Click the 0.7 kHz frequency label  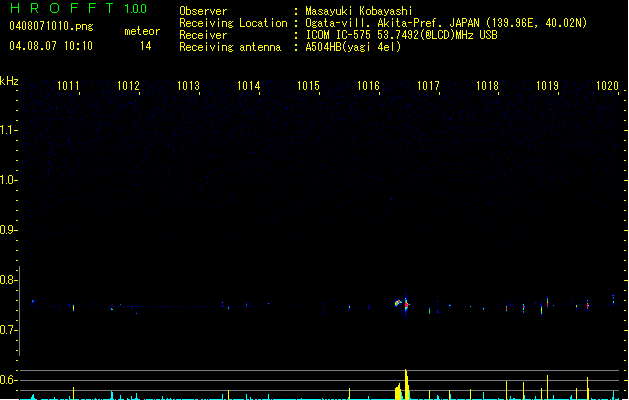(x=8, y=330)
